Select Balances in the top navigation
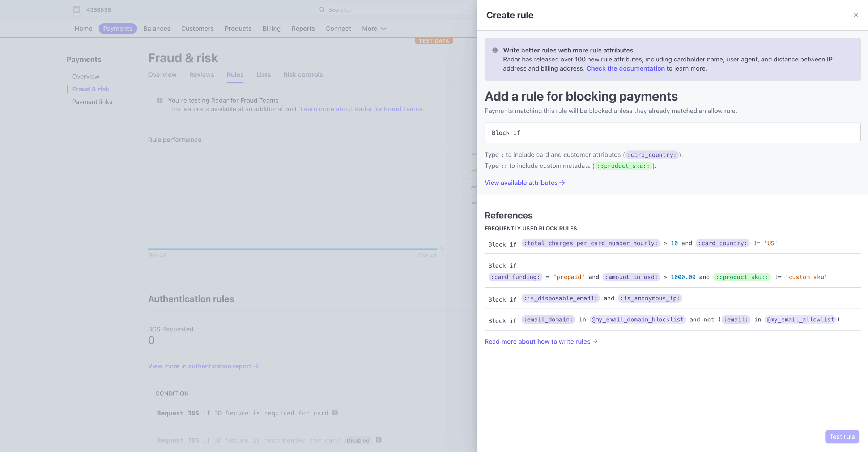868x452 pixels. pos(157,29)
